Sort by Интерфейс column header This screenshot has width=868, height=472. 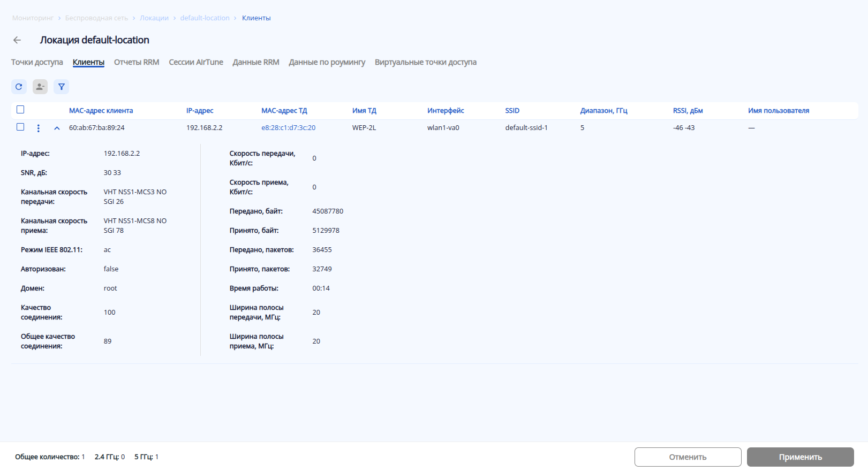pyautogui.click(x=446, y=111)
